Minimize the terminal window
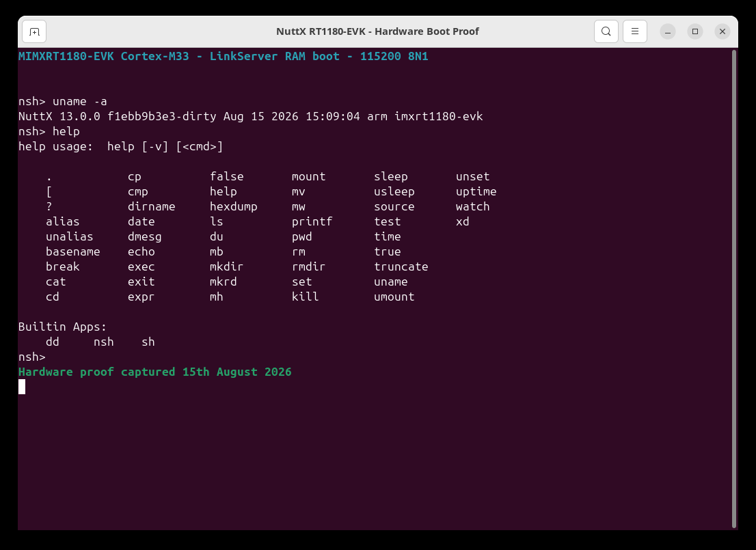The image size is (756, 550). click(x=668, y=32)
